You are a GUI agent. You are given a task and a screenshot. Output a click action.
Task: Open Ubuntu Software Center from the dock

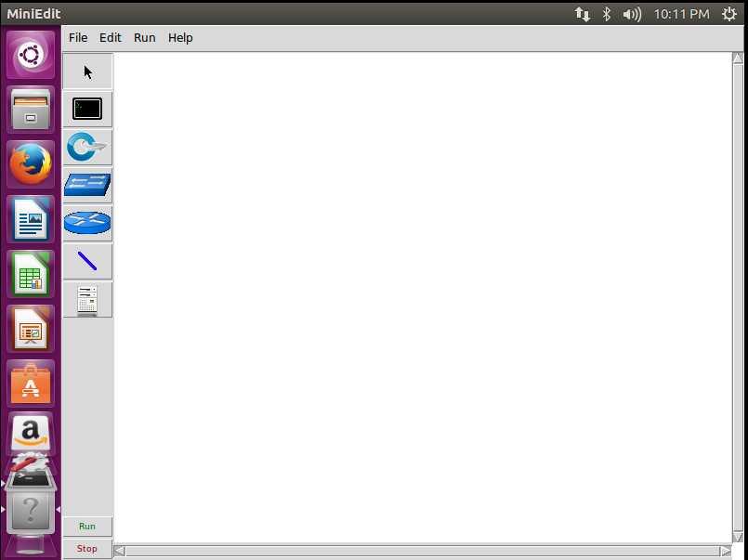click(x=31, y=384)
